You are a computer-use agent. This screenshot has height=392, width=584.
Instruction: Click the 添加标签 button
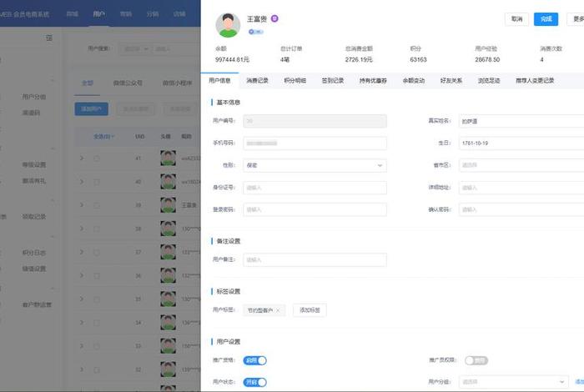310,310
